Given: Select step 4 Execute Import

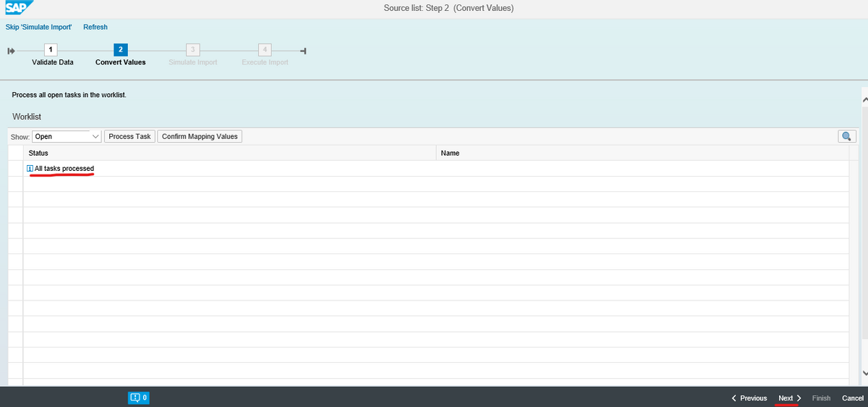Looking at the screenshot, I should [265, 50].
